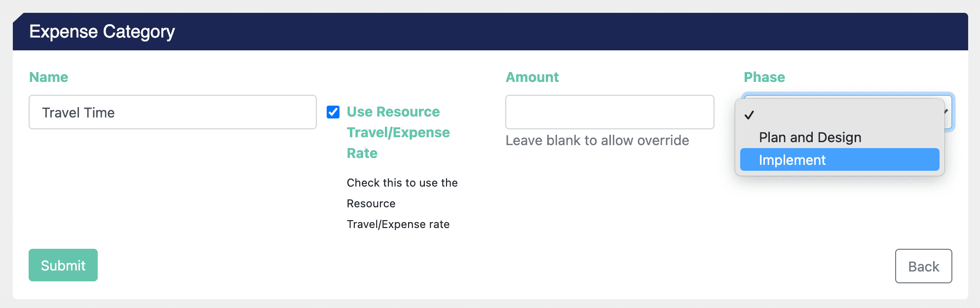Click the Use Resource Travel/Expense Rate label
This screenshot has height=308, width=980.
[398, 132]
